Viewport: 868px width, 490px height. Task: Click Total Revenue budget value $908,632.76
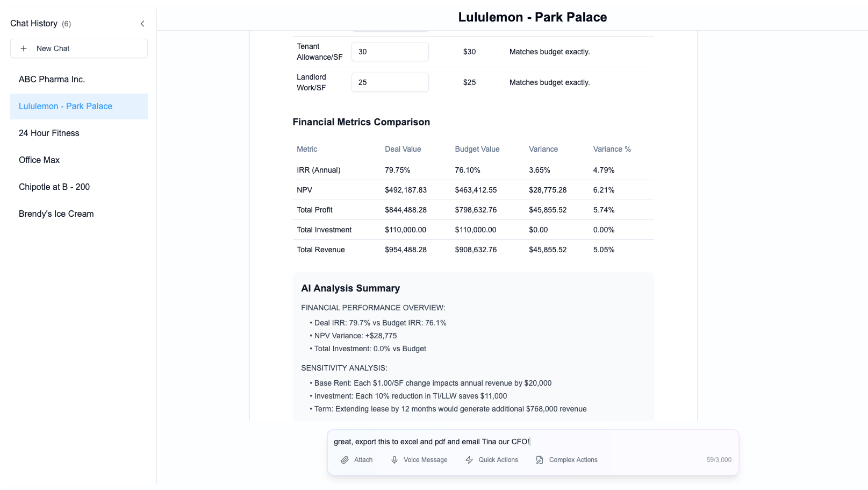point(476,250)
